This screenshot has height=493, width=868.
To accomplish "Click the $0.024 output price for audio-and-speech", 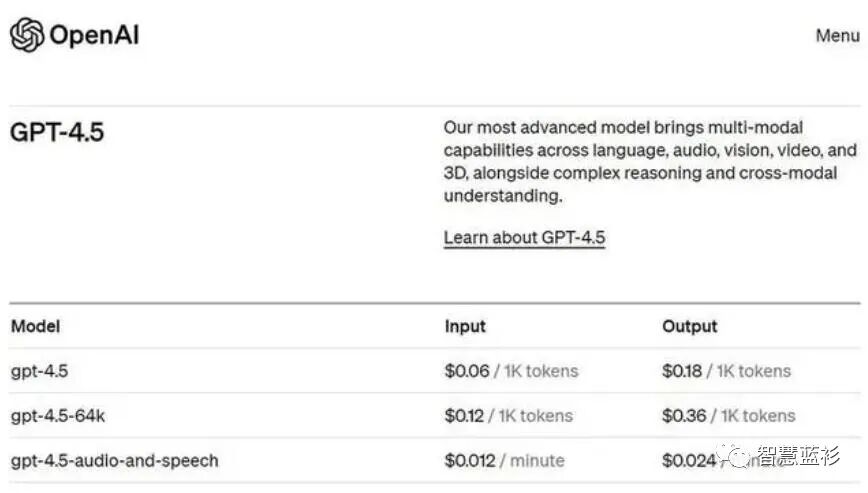I will point(689,460).
